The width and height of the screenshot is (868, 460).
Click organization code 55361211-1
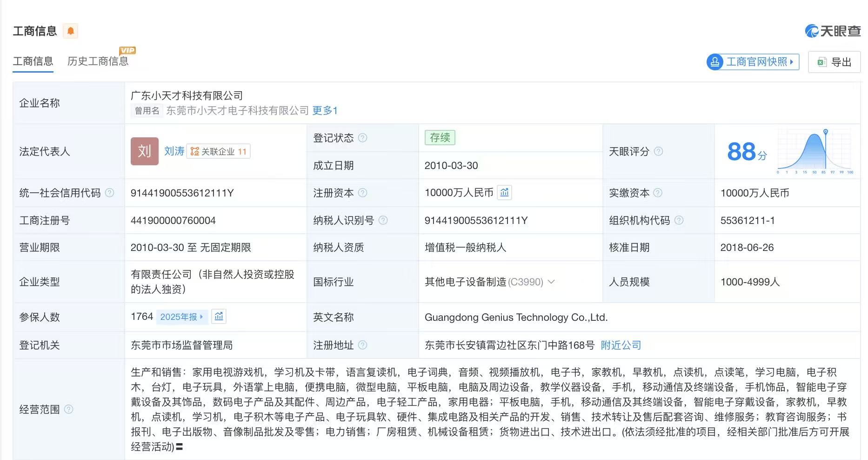click(748, 220)
